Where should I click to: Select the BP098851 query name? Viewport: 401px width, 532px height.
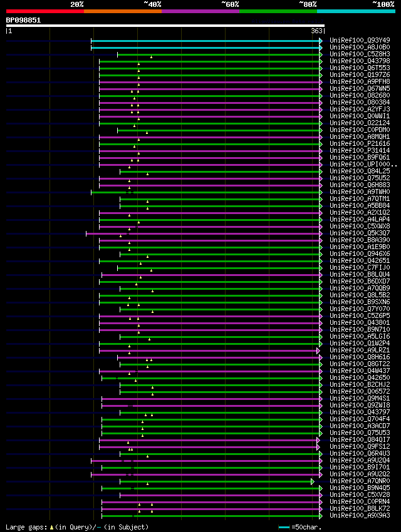tap(23, 20)
